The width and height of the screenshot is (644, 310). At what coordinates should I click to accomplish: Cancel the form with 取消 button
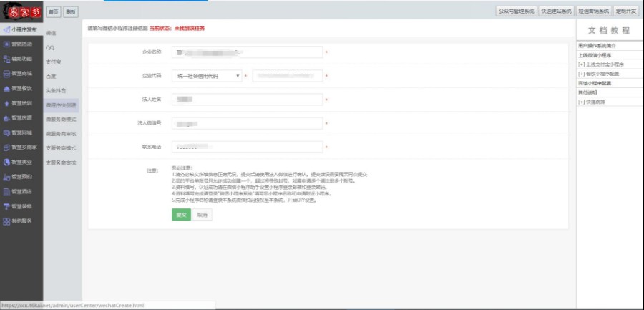pyautogui.click(x=202, y=215)
